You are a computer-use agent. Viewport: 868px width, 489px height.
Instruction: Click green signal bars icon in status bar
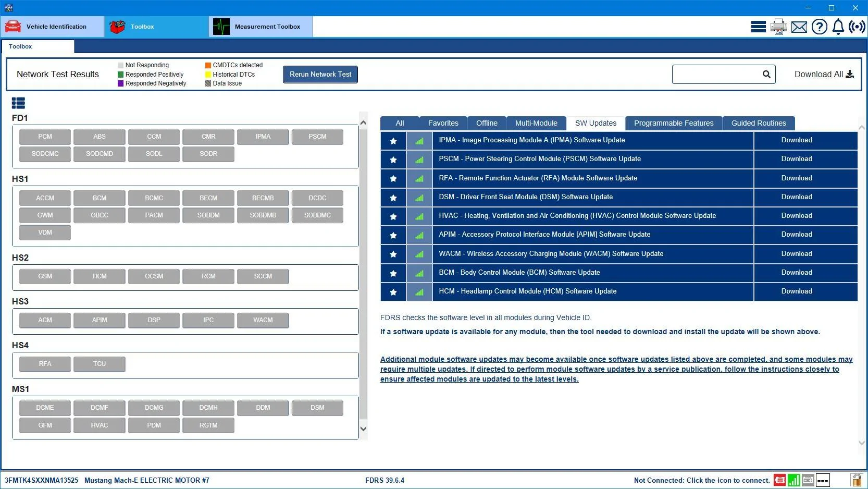pyautogui.click(x=793, y=480)
